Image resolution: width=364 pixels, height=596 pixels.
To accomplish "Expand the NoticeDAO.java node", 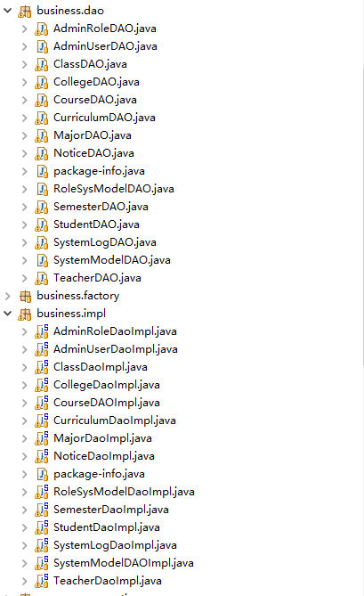I will (24, 153).
